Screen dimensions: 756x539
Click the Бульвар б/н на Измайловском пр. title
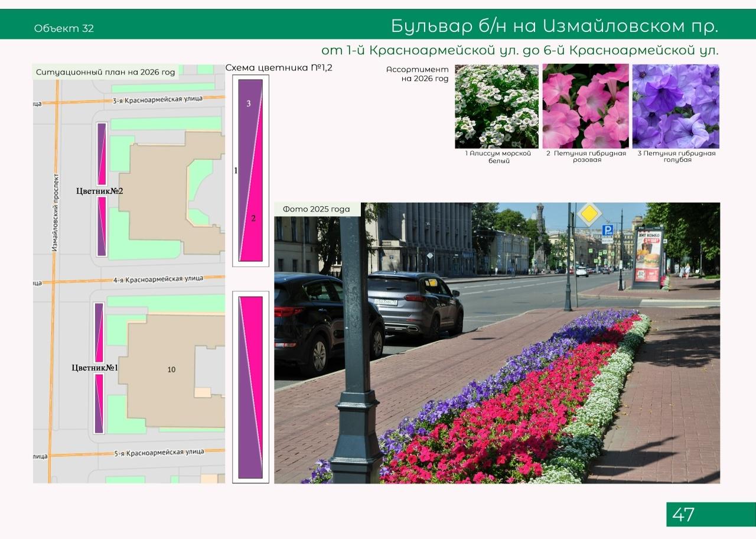[554, 27]
